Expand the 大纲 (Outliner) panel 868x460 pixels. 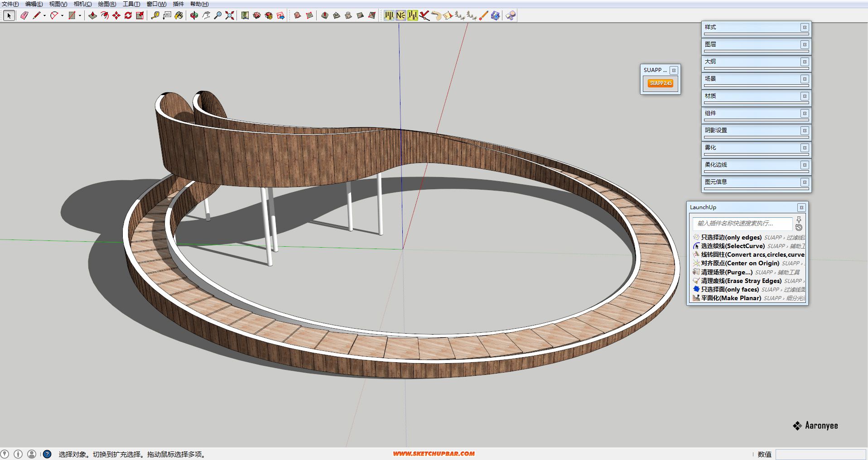pos(756,62)
